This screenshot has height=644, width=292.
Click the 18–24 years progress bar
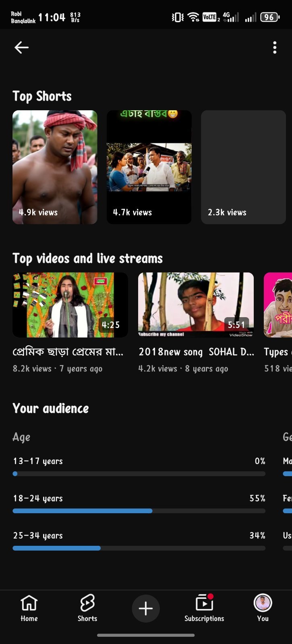139,511
